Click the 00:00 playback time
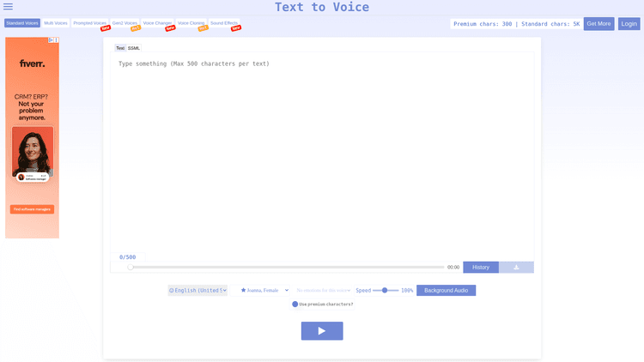The width and height of the screenshot is (644, 362). (x=453, y=267)
